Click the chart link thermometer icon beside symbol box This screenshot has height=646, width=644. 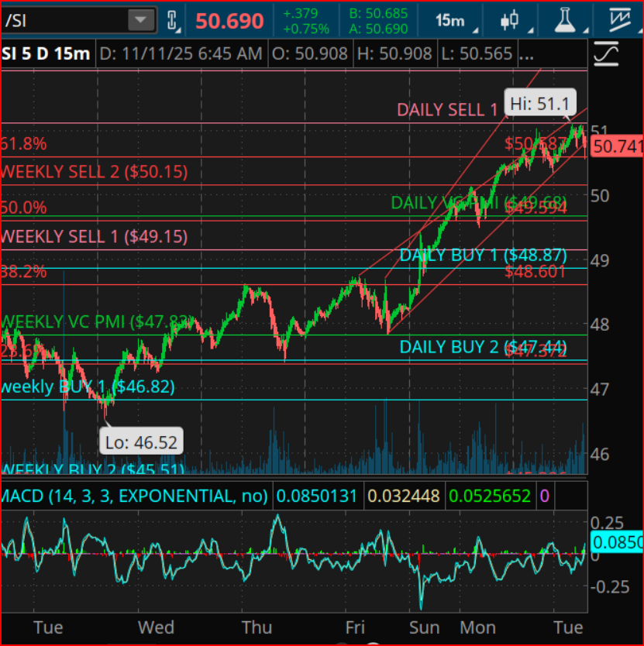[x=173, y=19]
